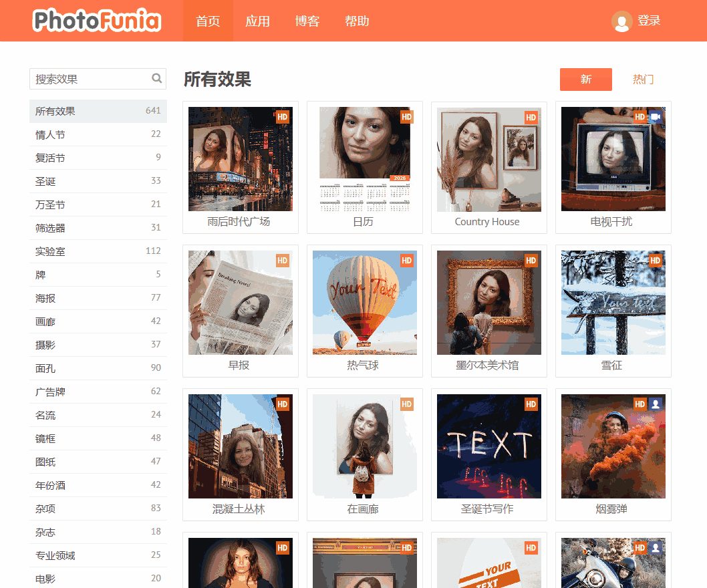Click the 热气球 effect title text

pyautogui.click(x=363, y=365)
